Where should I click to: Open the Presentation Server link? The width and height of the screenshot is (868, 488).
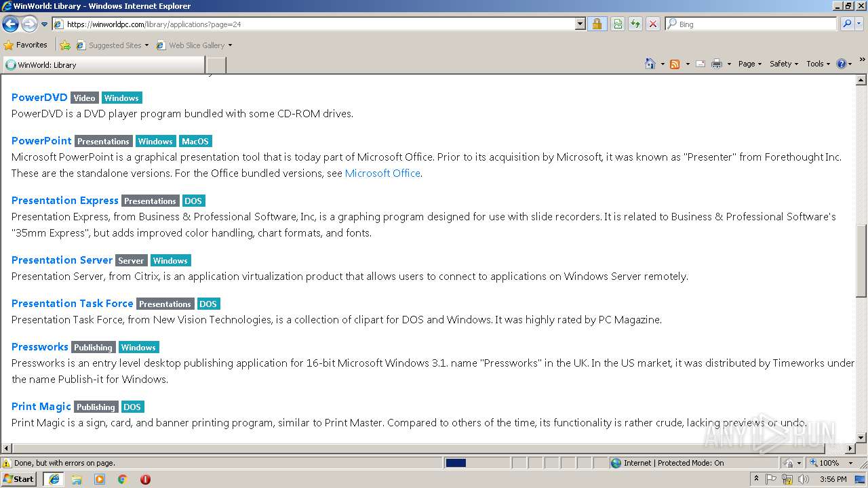(x=62, y=260)
